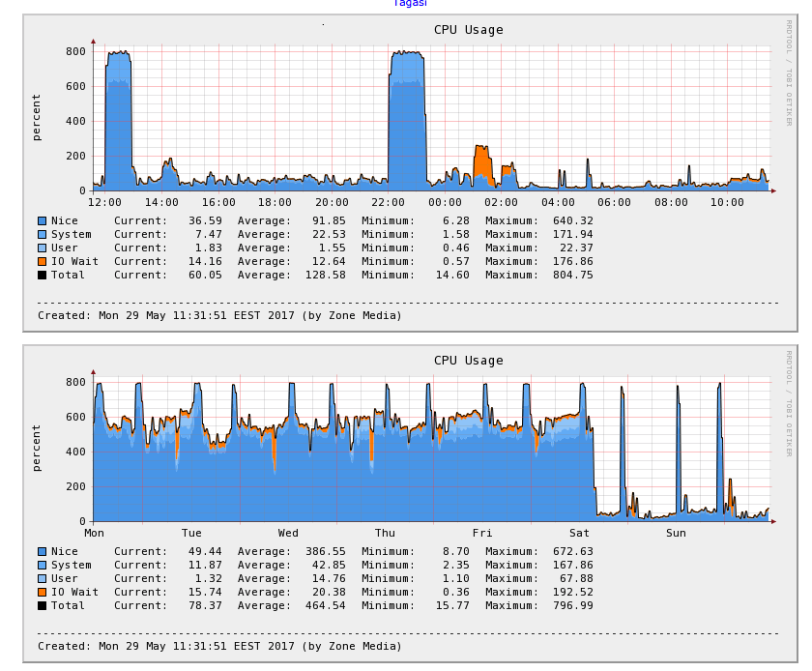Click the IO Wait maximum value 192.52
812x671 pixels.
572,593
